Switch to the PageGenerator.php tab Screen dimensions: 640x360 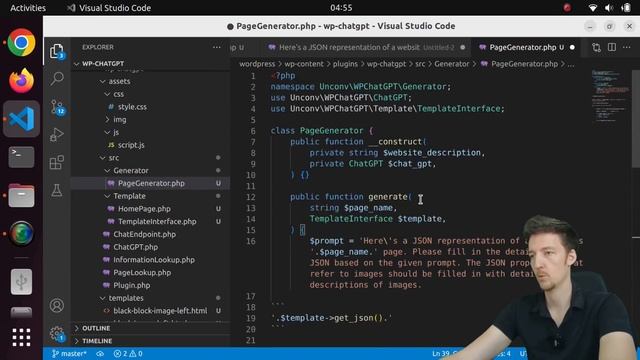click(x=527, y=47)
